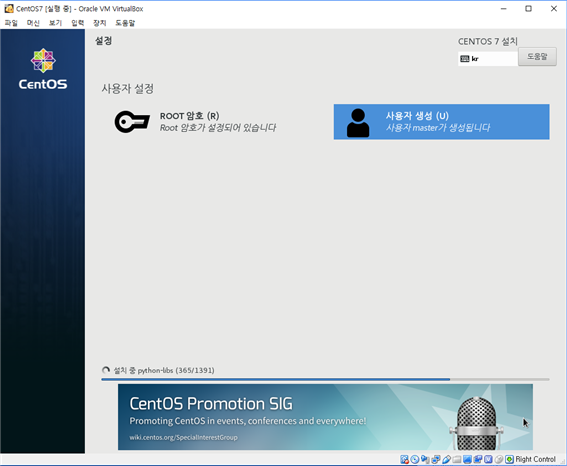This screenshot has height=466, width=567.
Task: Minimize the VirtualBox window
Action: point(503,9)
